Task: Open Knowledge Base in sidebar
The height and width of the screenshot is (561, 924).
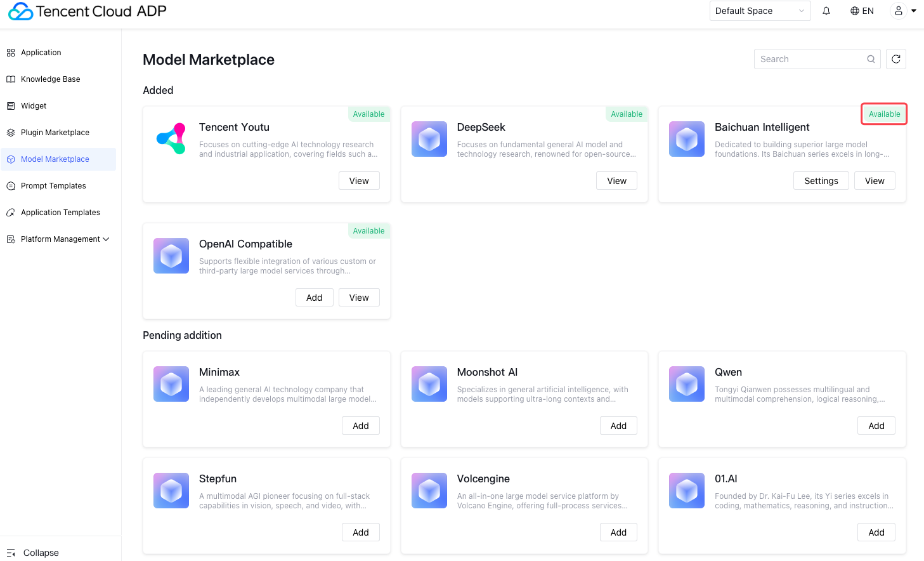Action: pos(58,79)
